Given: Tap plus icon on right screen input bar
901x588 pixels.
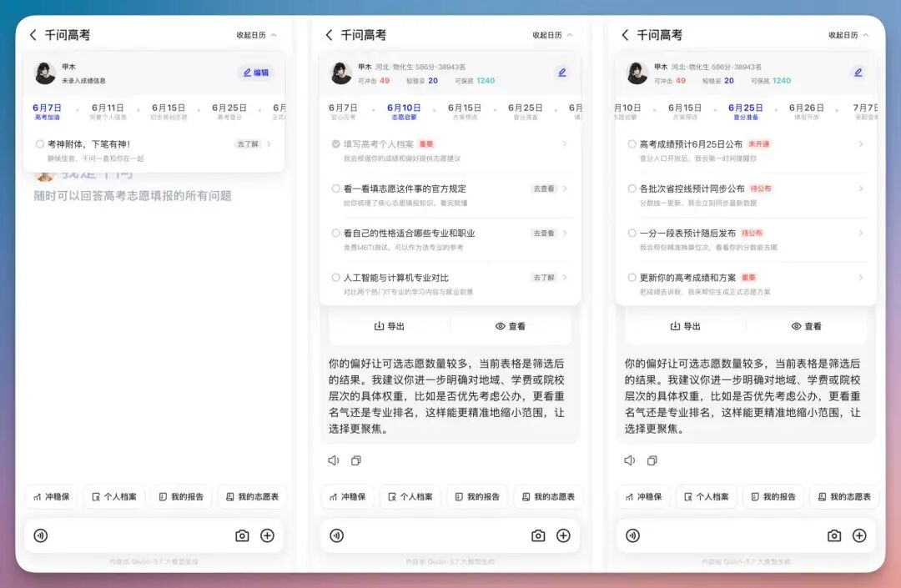Looking at the screenshot, I should click(859, 535).
